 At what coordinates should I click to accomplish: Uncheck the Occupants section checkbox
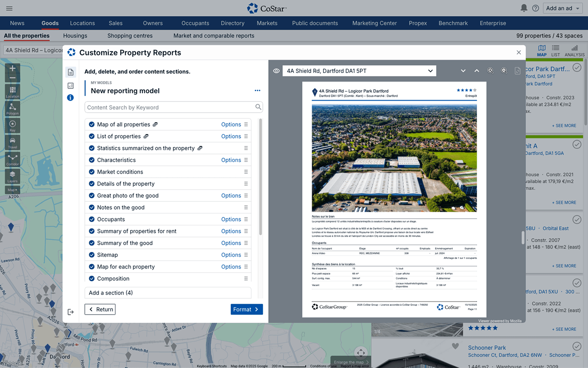pos(92,219)
